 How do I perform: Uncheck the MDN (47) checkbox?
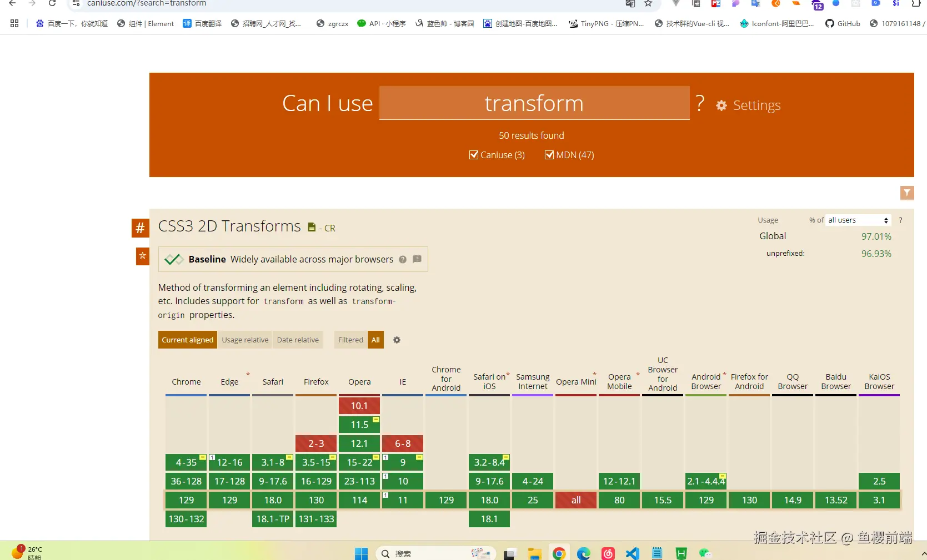pos(549,155)
